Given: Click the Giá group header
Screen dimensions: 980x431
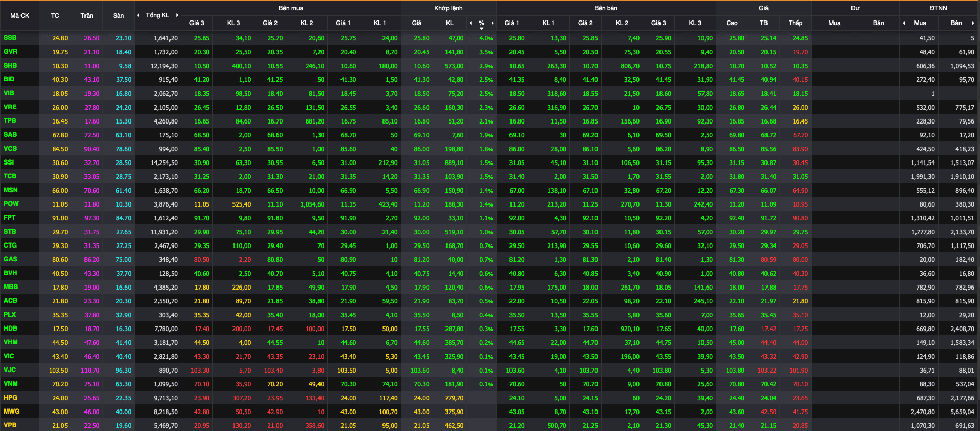Looking at the screenshot, I should 763,8.
